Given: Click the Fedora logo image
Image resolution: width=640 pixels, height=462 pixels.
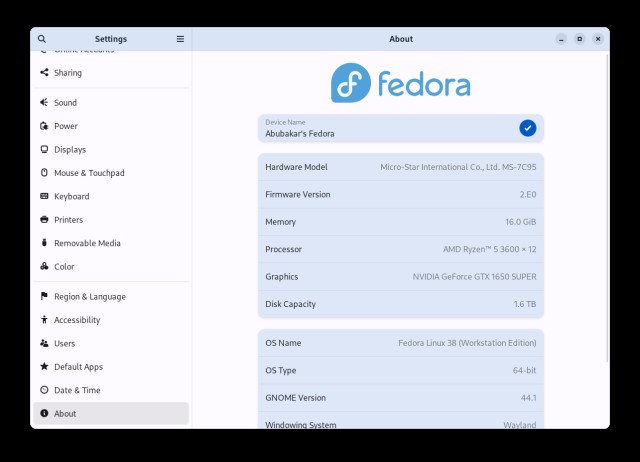Looking at the screenshot, I should [x=401, y=83].
